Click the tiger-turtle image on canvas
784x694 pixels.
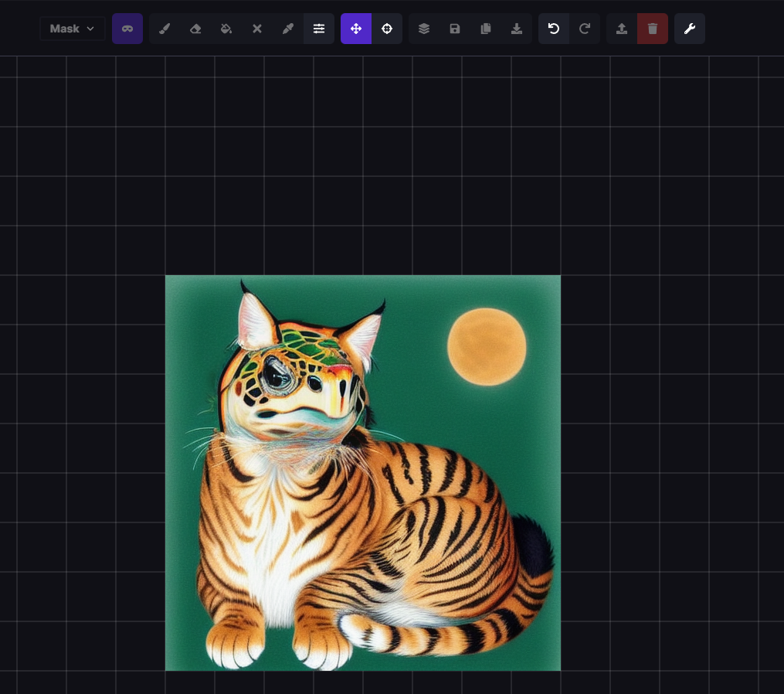pyautogui.click(x=363, y=471)
